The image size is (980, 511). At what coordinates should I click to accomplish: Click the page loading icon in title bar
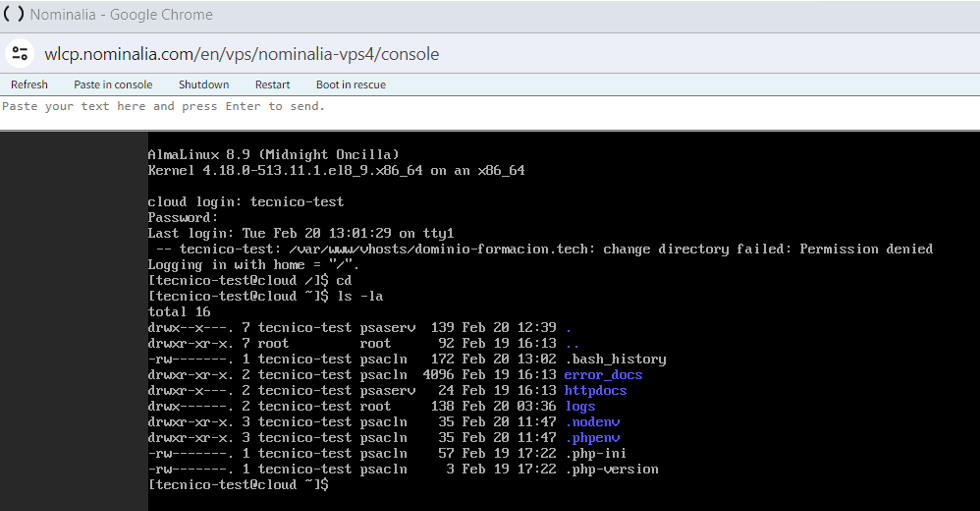point(14,15)
